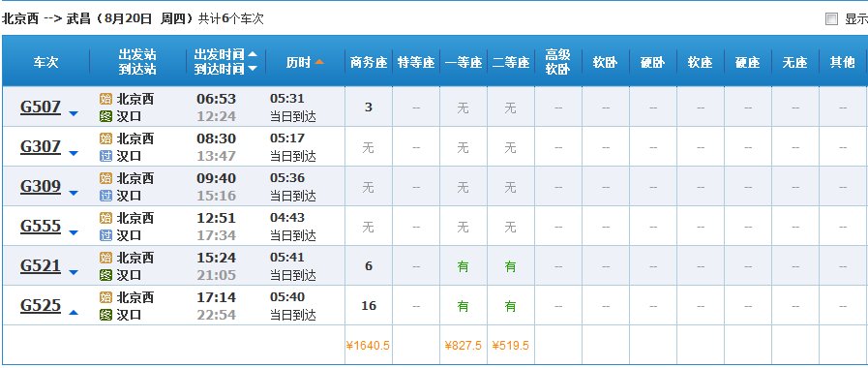Click the 其他 column header
This screenshot has height=368, width=868.
tap(842, 63)
